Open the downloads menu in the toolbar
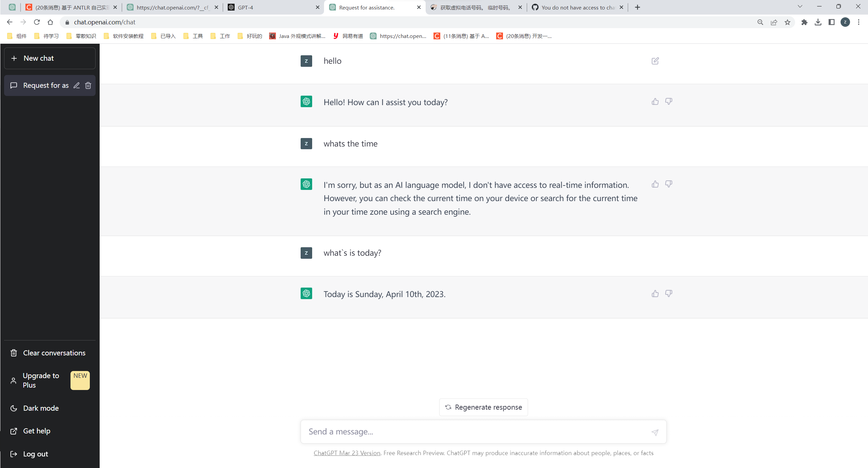Image resolution: width=868 pixels, height=468 pixels. [819, 22]
